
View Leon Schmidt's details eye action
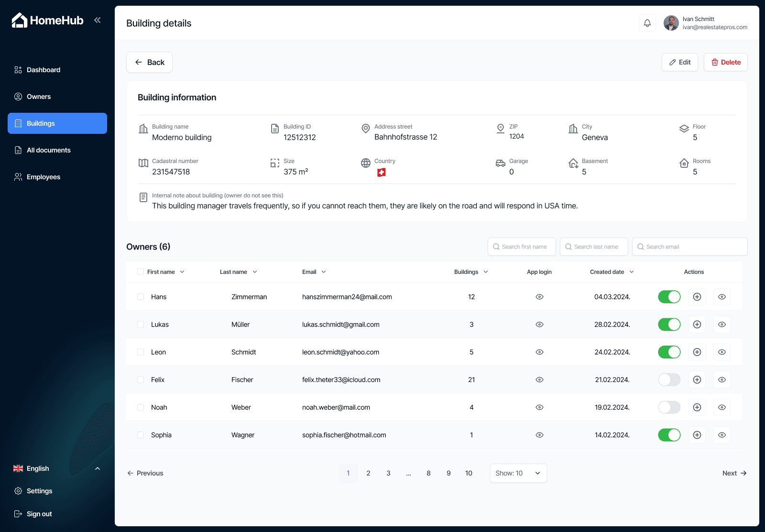pos(722,352)
